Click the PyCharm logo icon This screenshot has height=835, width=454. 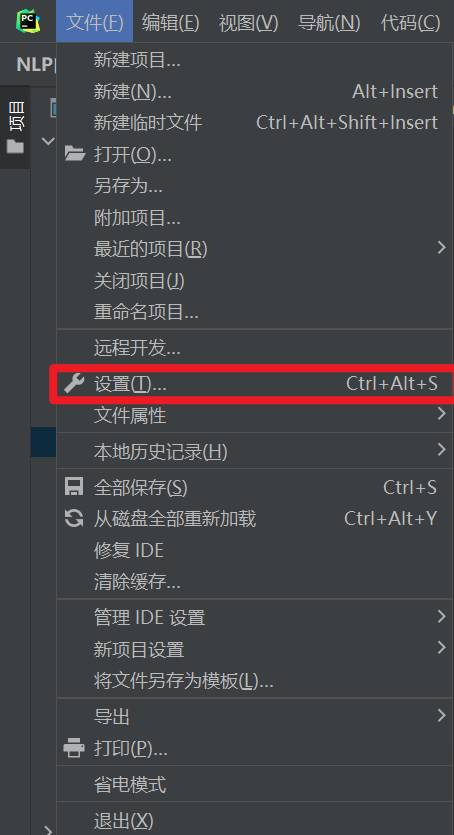[x=28, y=22]
